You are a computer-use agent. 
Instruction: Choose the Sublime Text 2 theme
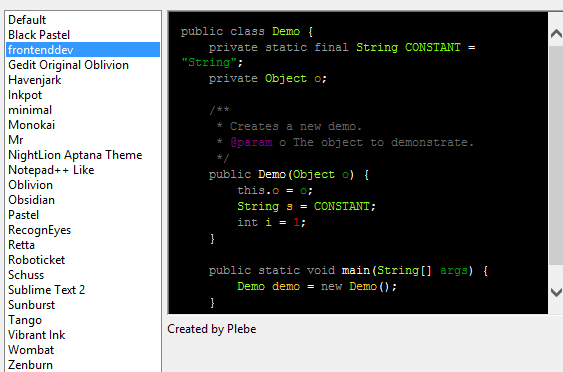(x=83, y=290)
